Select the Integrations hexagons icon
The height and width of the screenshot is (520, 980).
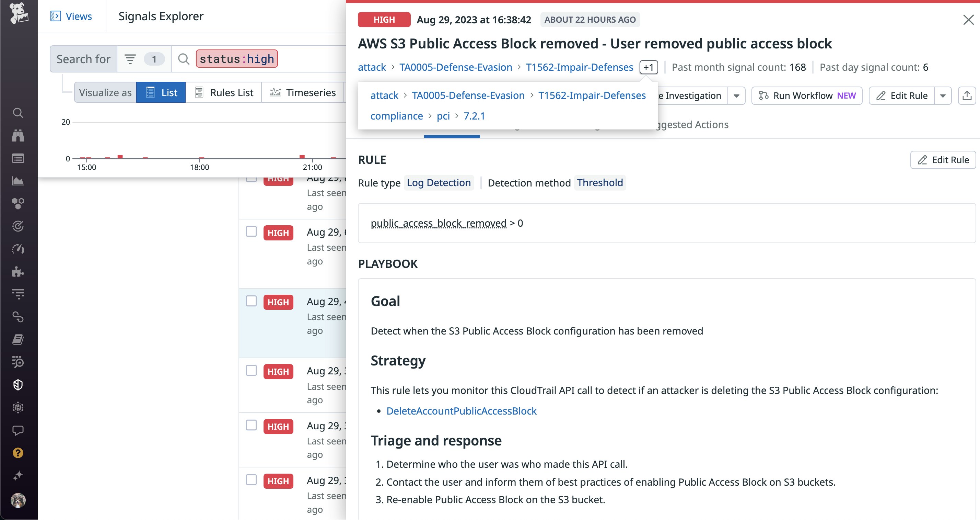(18, 204)
